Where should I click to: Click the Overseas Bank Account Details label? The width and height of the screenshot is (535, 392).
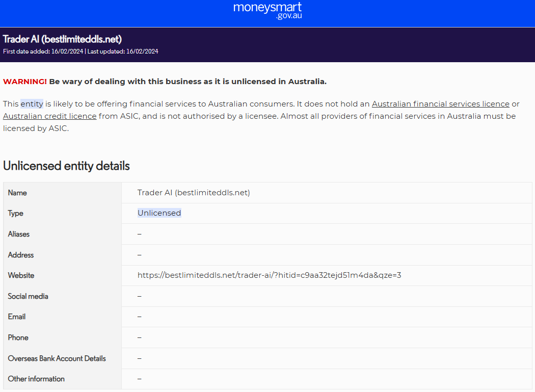[x=57, y=358]
